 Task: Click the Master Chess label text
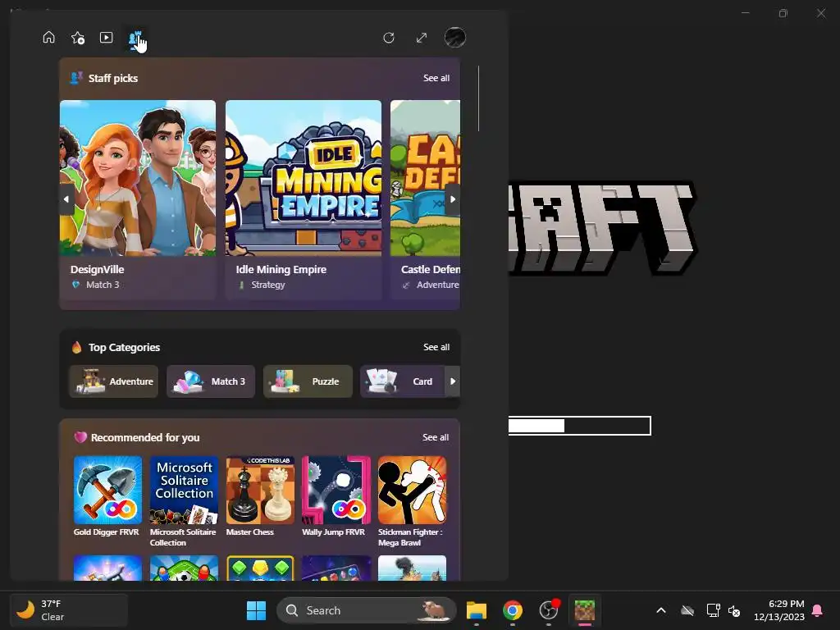click(x=249, y=532)
